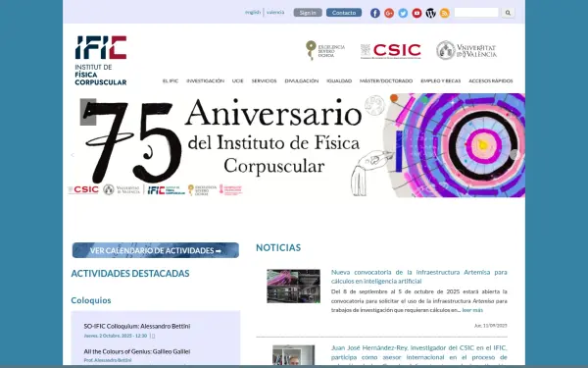Viewport: 588px width, 368px height.
Task: Open the EMPLEO Y BECAS menu
Action: (x=441, y=80)
